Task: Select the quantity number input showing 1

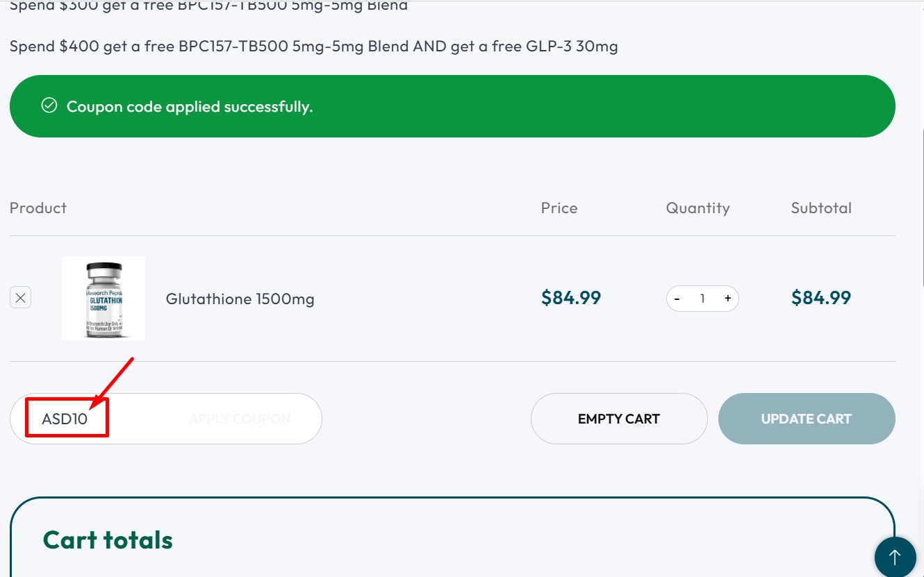Action: click(702, 298)
